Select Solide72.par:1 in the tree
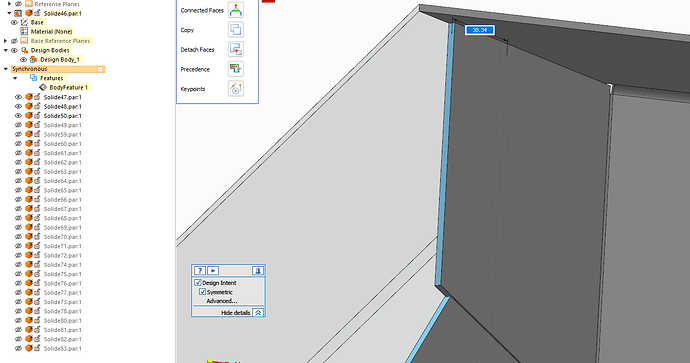The image size is (690, 363). click(x=62, y=255)
